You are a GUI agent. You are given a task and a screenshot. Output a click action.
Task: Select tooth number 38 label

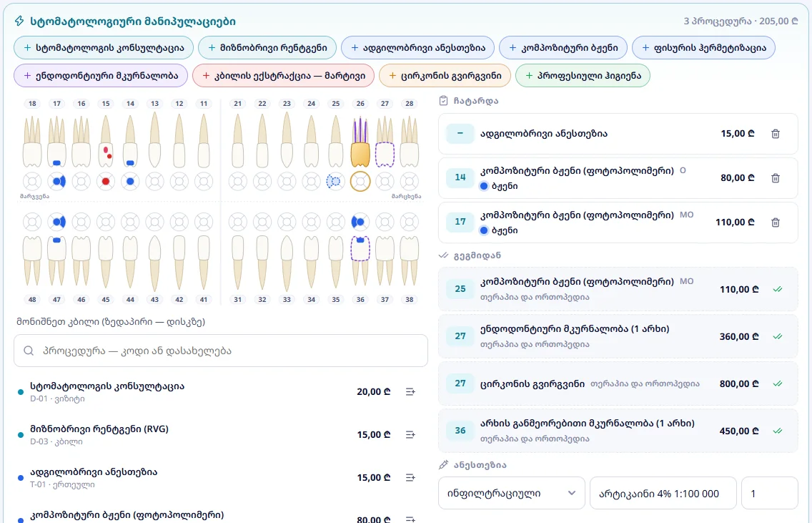tap(409, 300)
